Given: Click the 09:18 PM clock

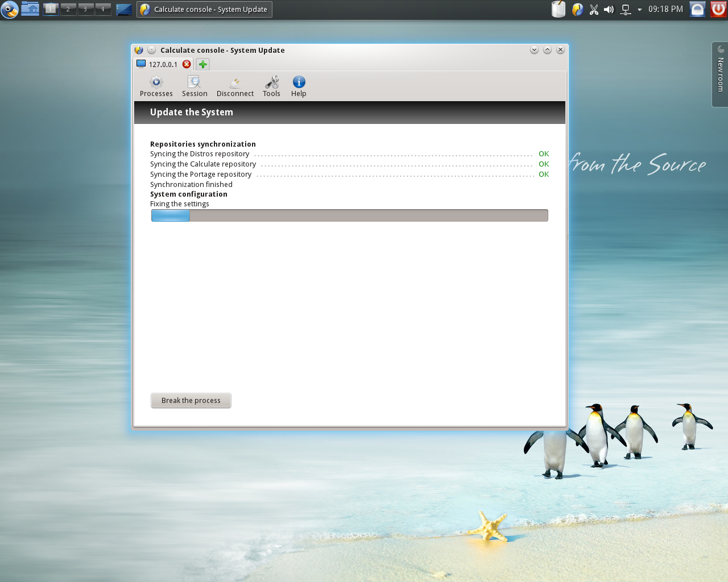Looking at the screenshot, I should [665, 9].
